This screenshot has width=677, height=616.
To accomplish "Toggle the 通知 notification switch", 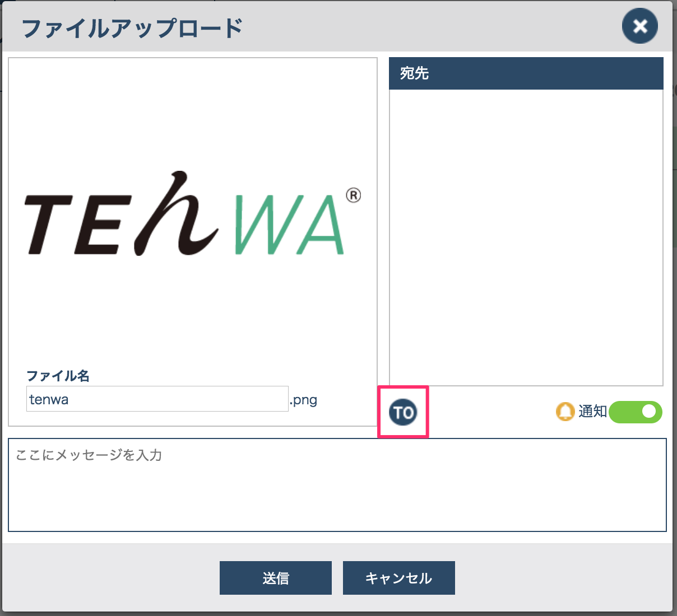I will (x=636, y=412).
